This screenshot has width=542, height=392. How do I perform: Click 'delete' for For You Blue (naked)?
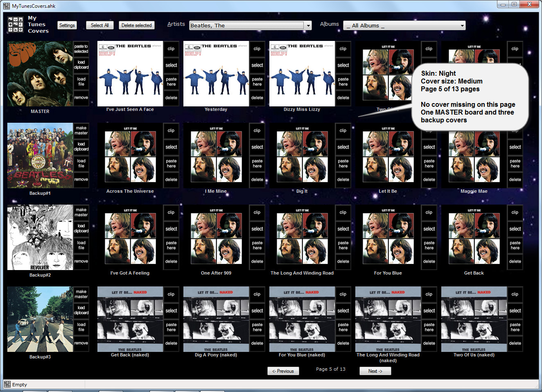click(x=343, y=343)
